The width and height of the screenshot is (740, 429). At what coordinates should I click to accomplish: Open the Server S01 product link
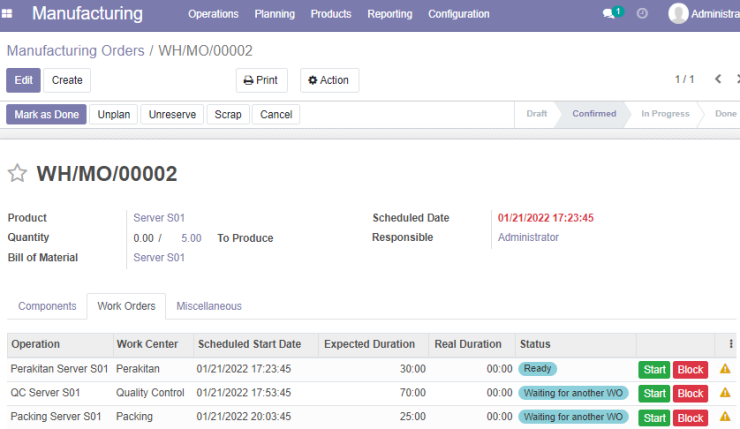click(159, 218)
